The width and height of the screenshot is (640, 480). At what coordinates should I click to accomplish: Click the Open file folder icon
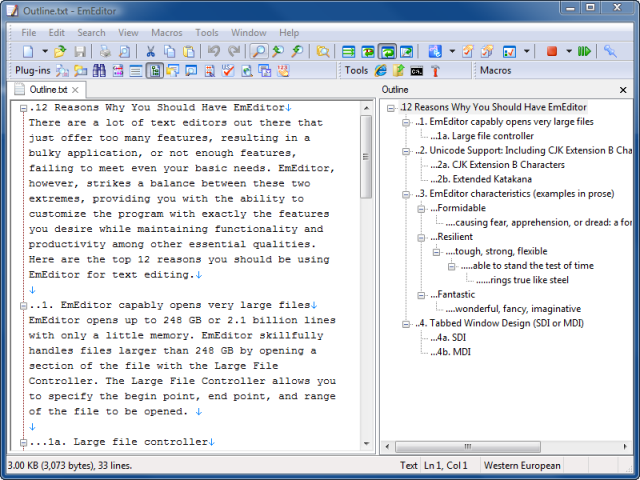60,51
